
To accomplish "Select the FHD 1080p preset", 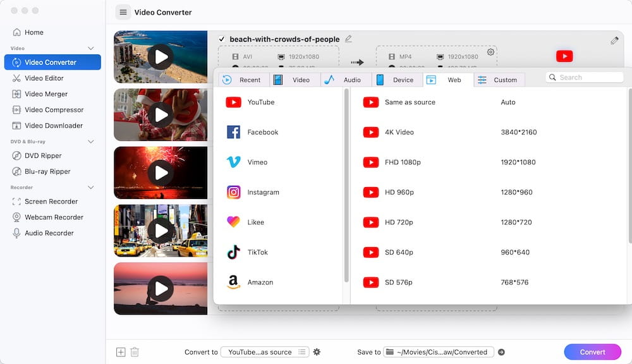I will pyautogui.click(x=490, y=162).
